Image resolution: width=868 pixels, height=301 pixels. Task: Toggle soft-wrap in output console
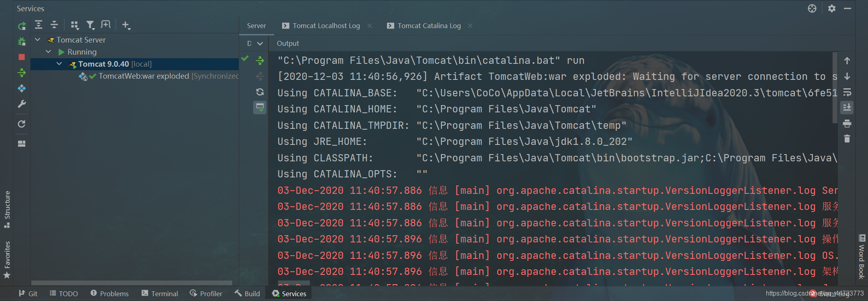click(x=847, y=92)
